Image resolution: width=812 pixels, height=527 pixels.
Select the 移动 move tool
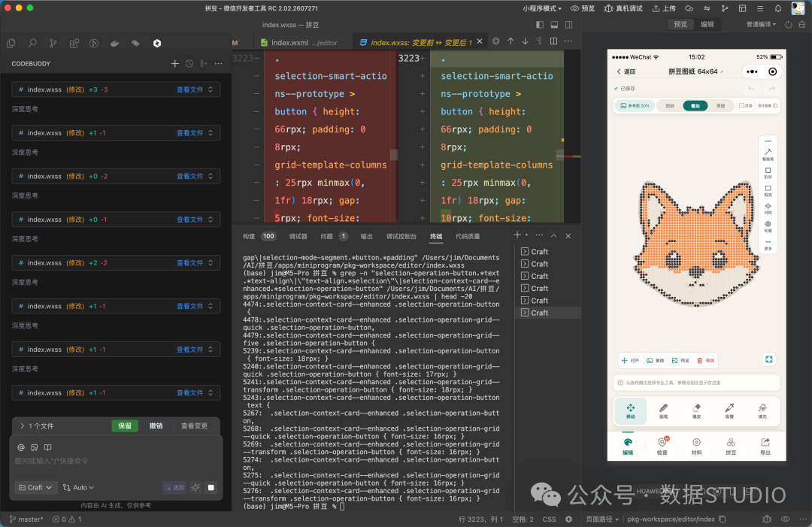click(x=630, y=410)
